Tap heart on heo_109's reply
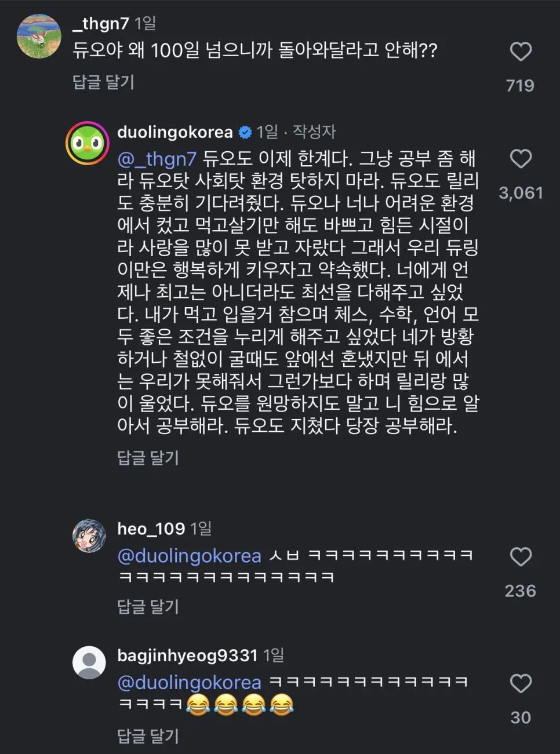Viewport: 560px width, 754px height. point(521,557)
